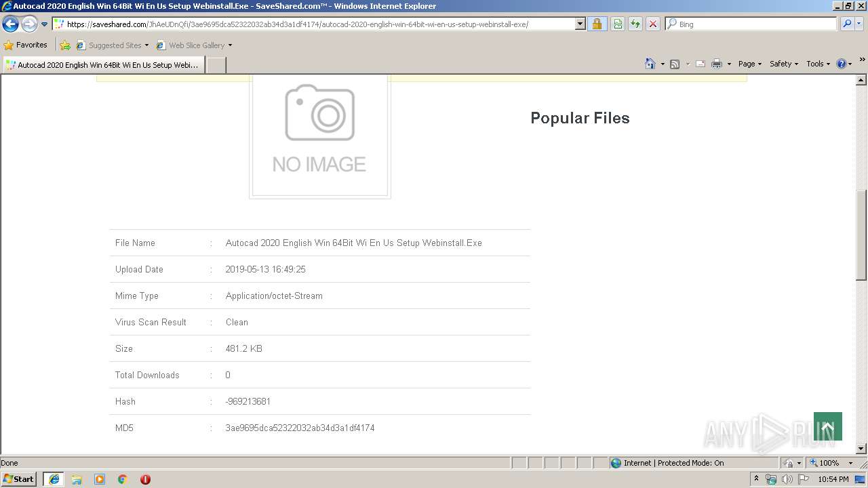Expand the Print options dropdown arrow
Viewport: 868px width, 488px height.
[x=729, y=64]
